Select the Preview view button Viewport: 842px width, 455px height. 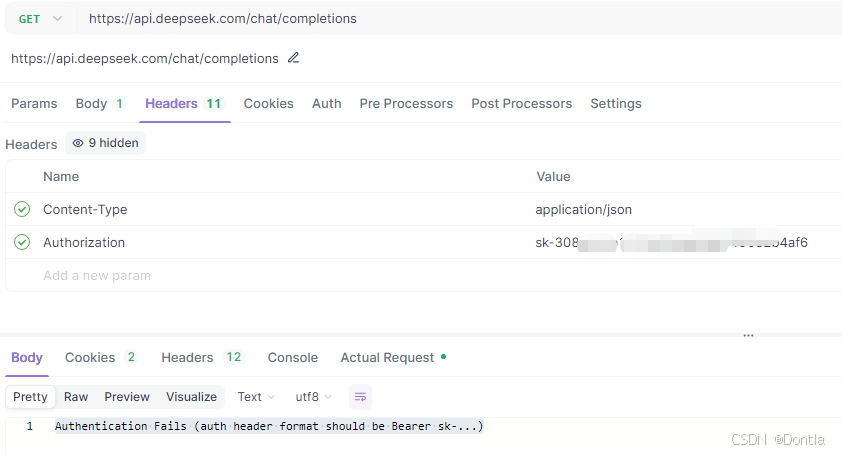(127, 396)
